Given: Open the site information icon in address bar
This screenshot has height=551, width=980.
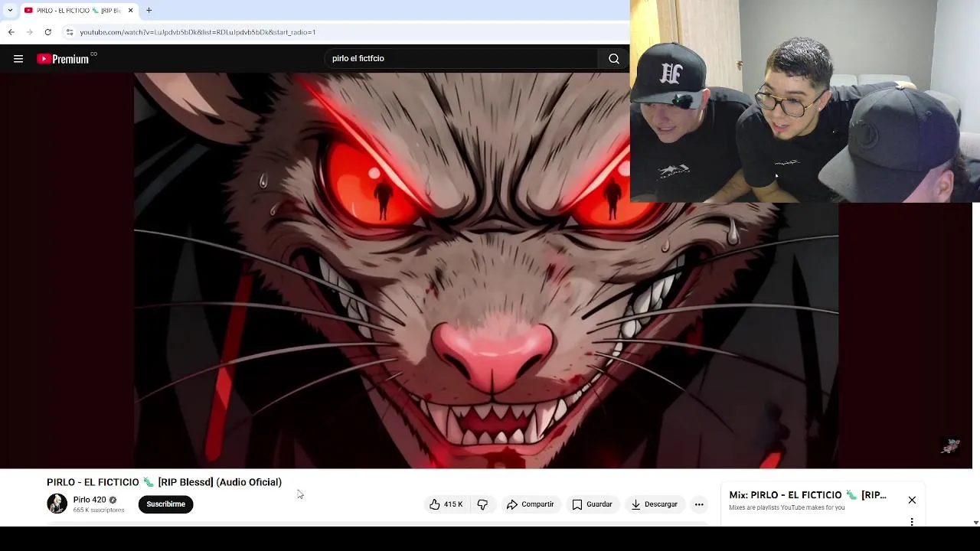Looking at the screenshot, I should [x=70, y=32].
